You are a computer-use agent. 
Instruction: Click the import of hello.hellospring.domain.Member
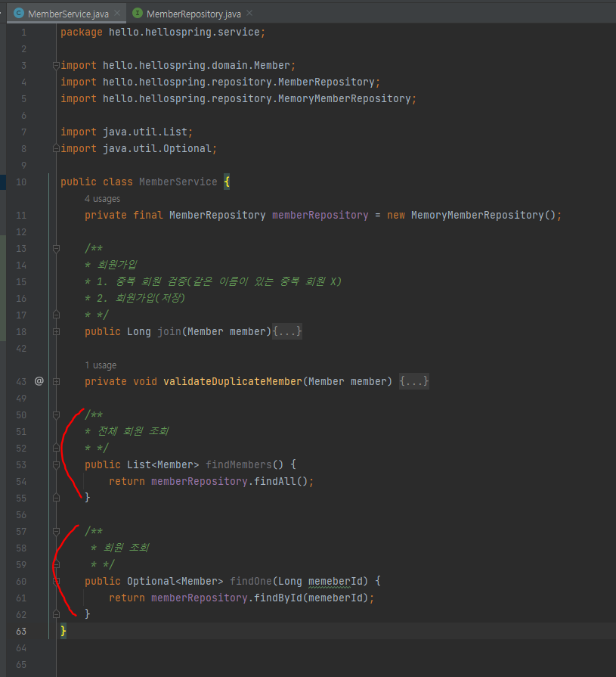point(178,65)
